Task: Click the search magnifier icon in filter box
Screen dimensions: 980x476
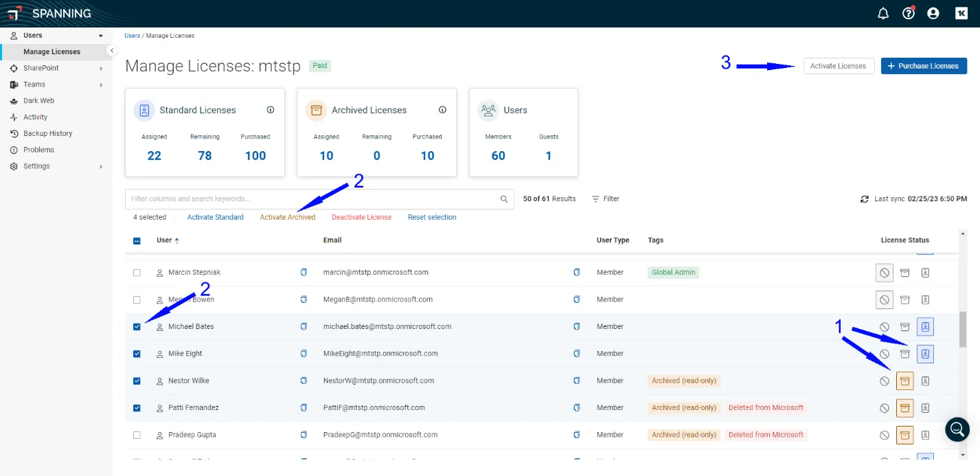Action: (x=504, y=199)
